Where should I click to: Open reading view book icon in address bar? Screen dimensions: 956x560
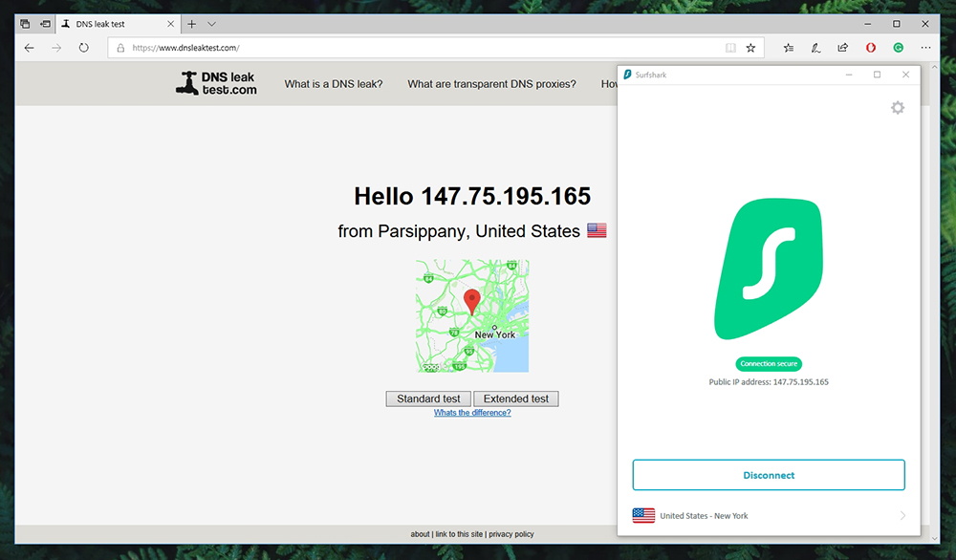pyautogui.click(x=730, y=48)
